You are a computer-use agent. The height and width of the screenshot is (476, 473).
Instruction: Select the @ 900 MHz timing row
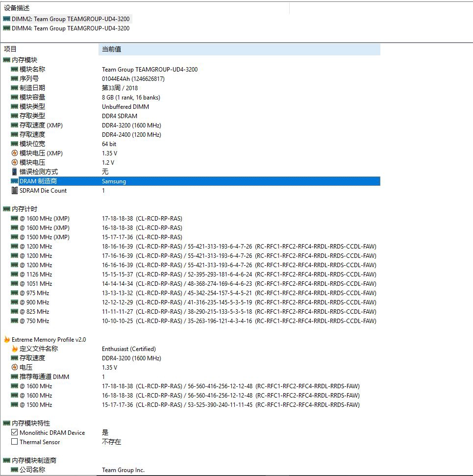tap(194, 302)
